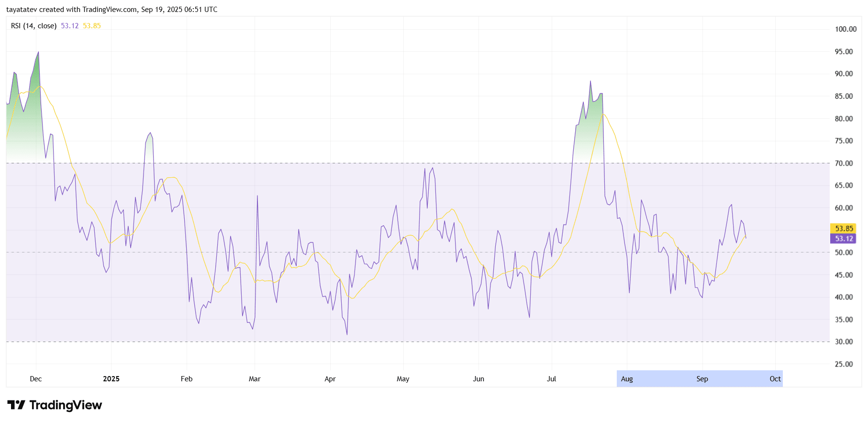This screenshot has width=868, height=423.
Task: Click the purple 53.12 price axis tag
Action: pyautogui.click(x=844, y=239)
